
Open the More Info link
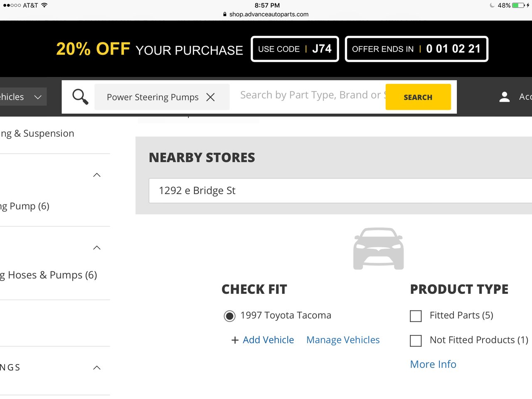point(433,364)
